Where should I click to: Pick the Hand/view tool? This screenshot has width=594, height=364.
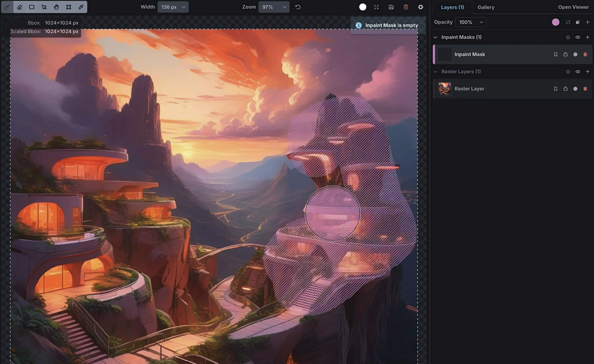pyautogui.click(x=56, y=7)
